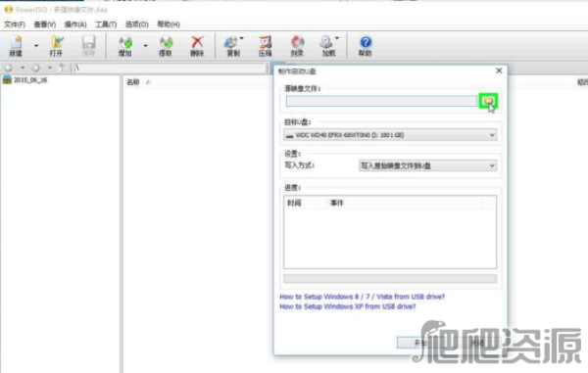Click the dialog progress bar
Viewport: 588px width, 373px height.
tap(390, 279)
